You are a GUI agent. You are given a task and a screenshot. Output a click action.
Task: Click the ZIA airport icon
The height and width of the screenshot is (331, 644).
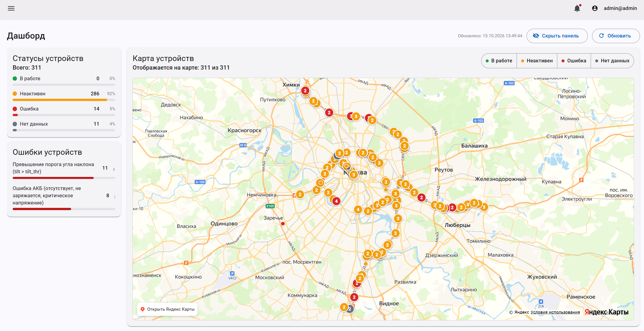point(541,302)
